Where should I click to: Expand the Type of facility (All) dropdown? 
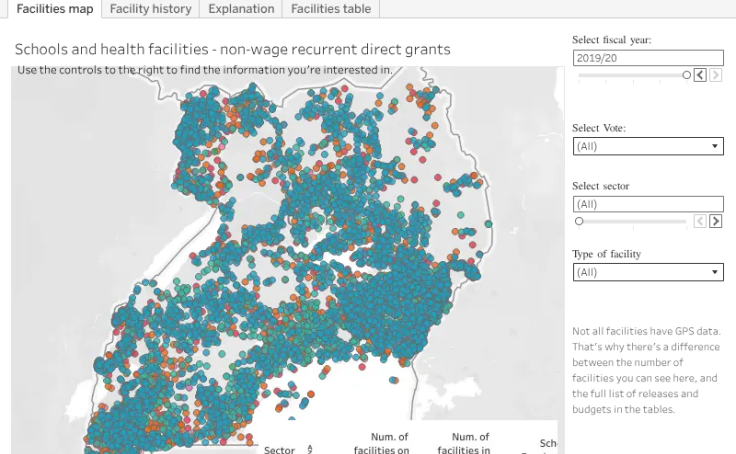(648, 272)
